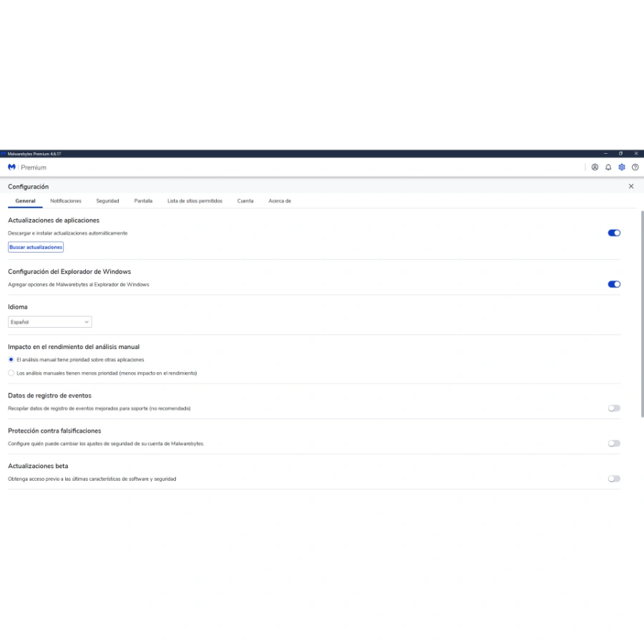The height and width of the screenshot is (644, 644).
Task: Open the Idioma language dropdown
Action: (49, 322)
